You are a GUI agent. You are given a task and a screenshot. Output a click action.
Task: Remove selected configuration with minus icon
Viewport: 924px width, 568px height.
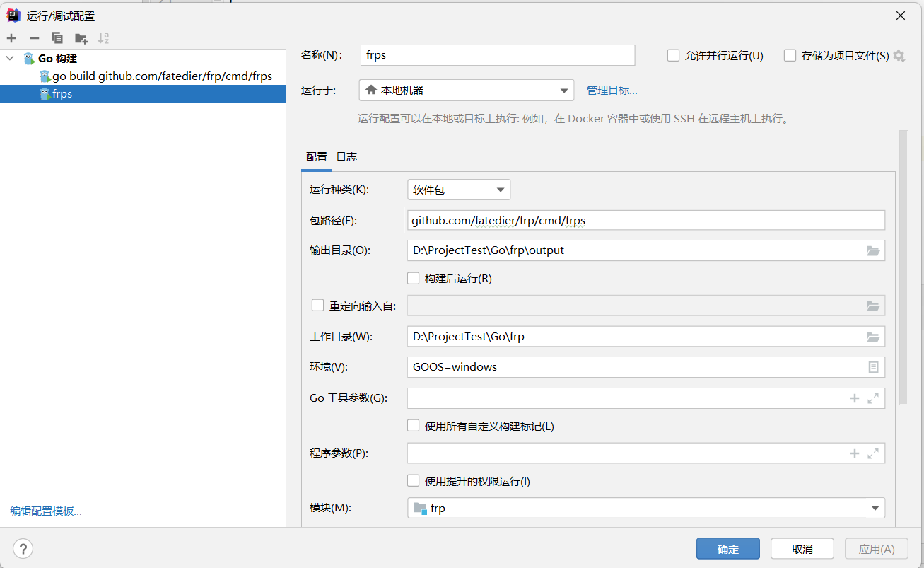pyautogui.click(x=34, y=38)
